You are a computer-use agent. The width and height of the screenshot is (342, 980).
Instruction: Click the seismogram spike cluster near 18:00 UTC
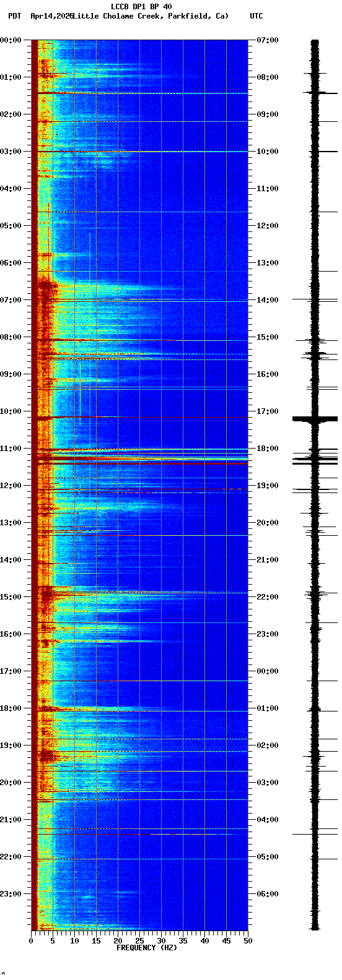coord(315,458)
